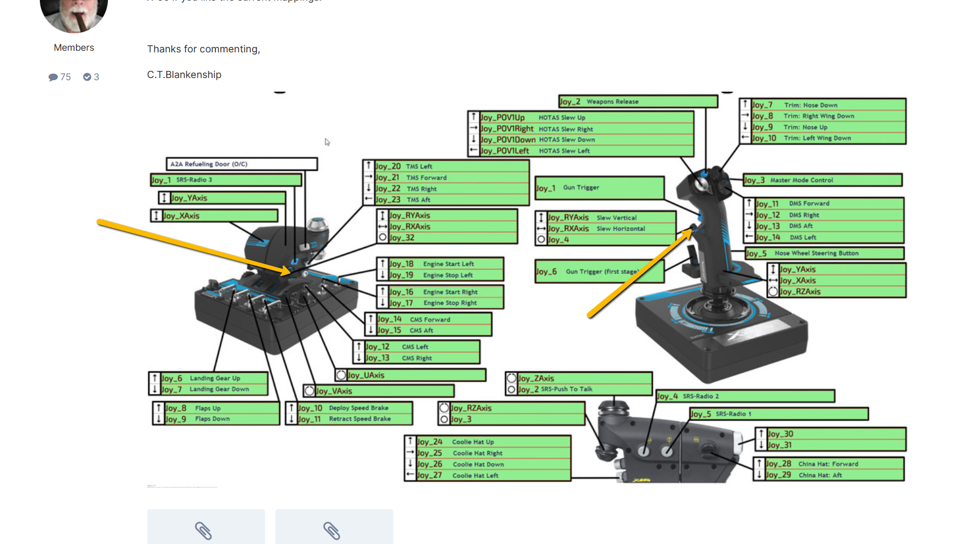Click the 'Nose Wheel Steering Button' label

point(816,253)
